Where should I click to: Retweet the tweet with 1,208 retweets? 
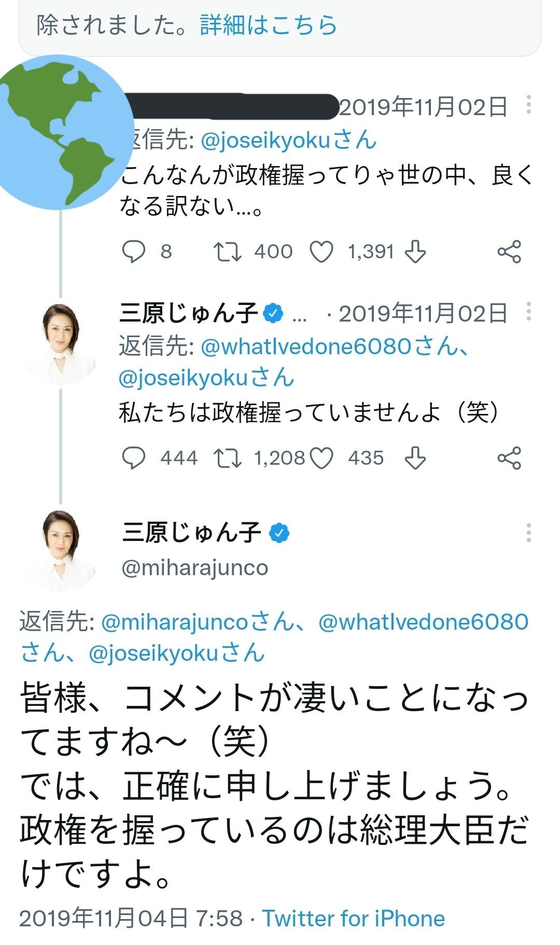coord(227,458)
